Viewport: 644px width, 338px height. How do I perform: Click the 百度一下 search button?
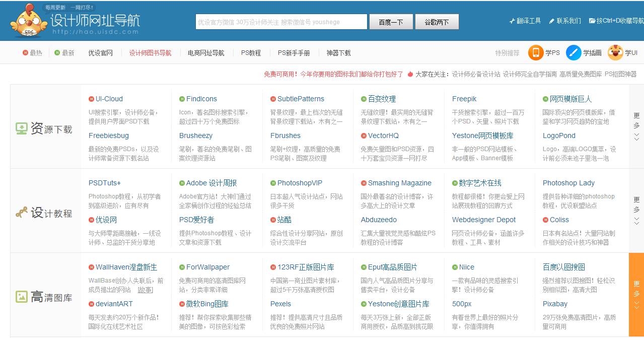391,22
